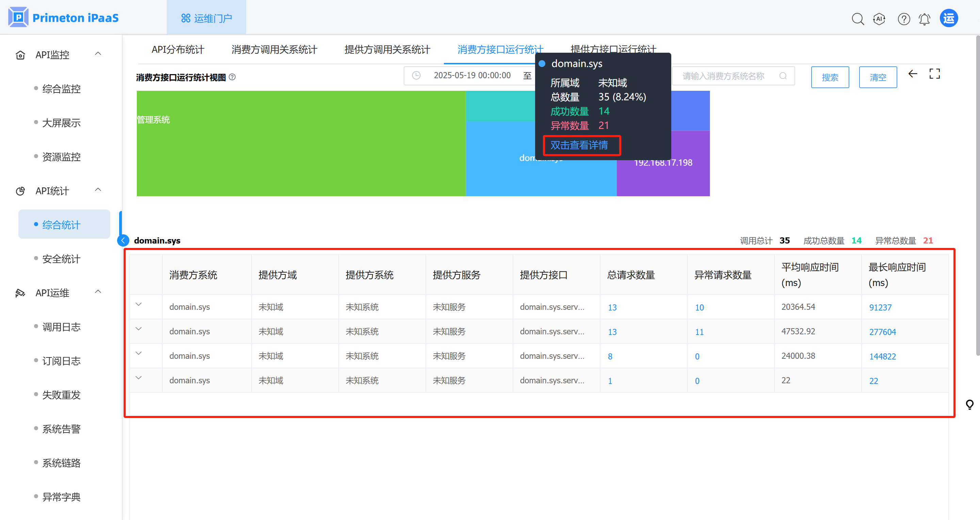Click the 搜索 button
The width and height of the screenshot is (980, 520).
coord(830,77)
